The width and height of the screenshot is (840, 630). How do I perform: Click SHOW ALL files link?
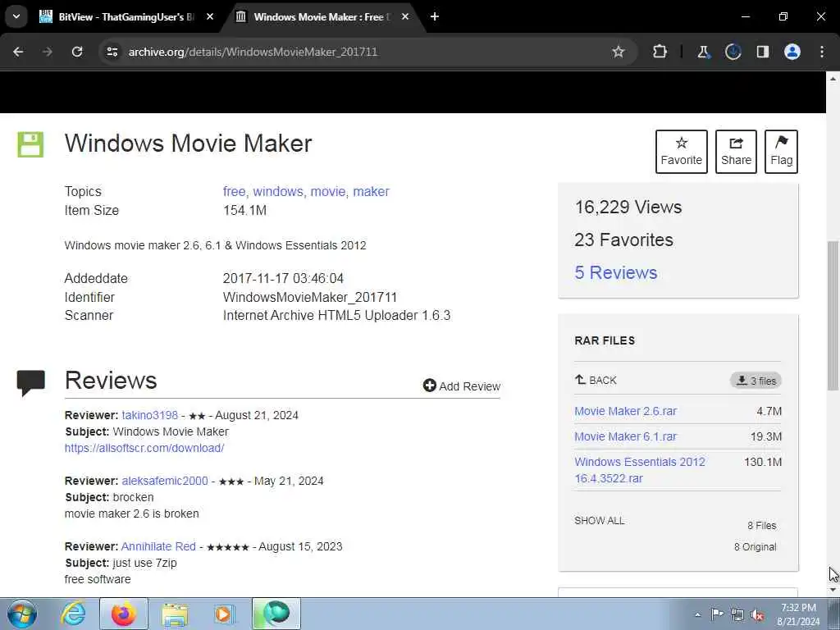(x=599, y=521)
